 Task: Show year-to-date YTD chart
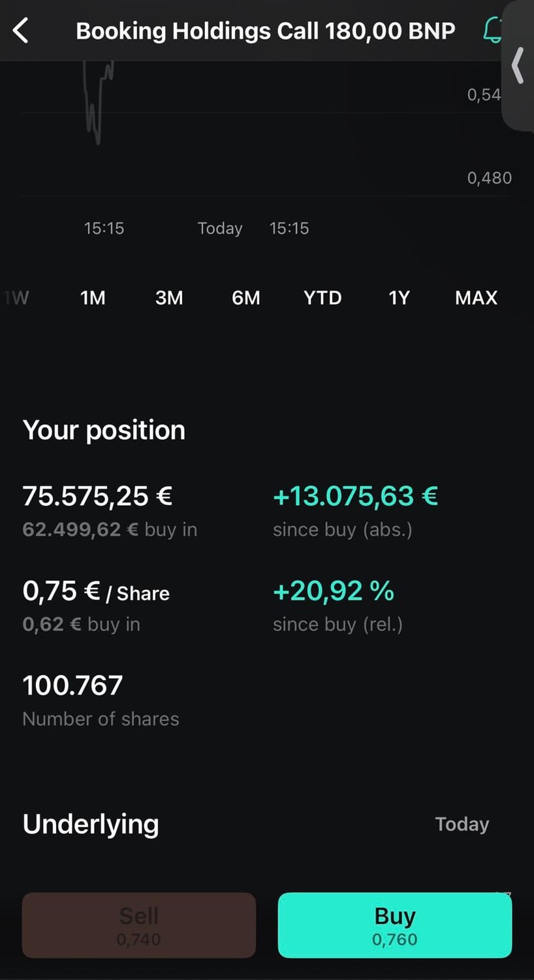click(x=322, y=298)
